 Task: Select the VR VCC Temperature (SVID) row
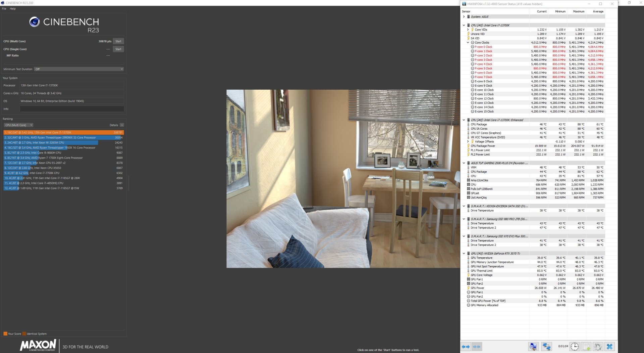coord(533,137)
